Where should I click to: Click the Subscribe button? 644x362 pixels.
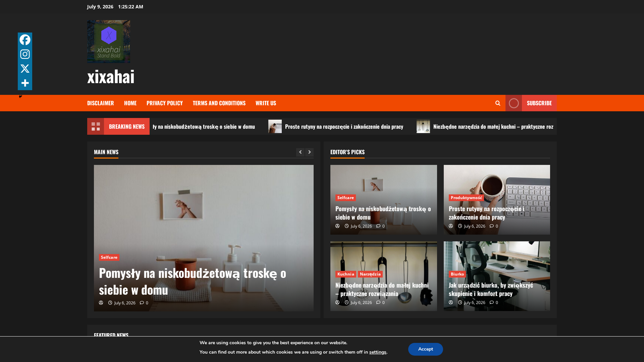(539, 103)
